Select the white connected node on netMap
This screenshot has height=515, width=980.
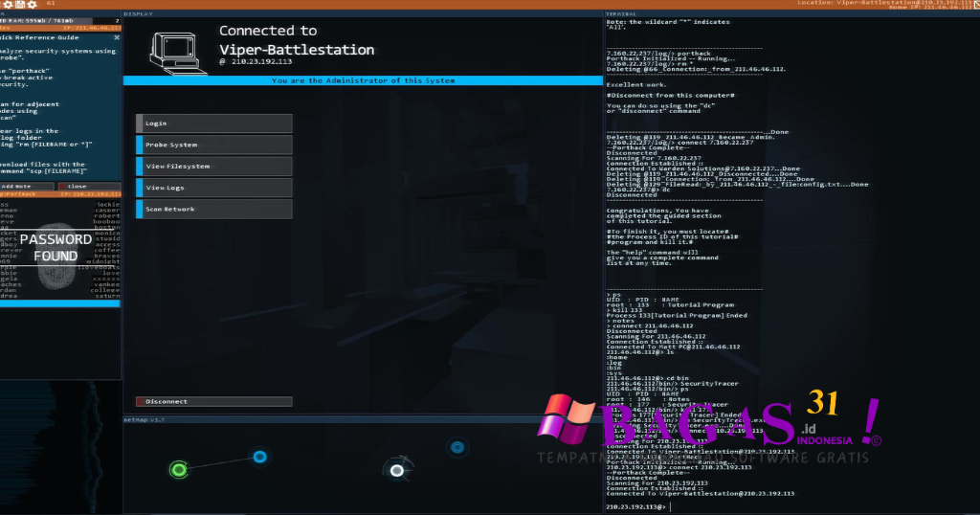[x=397, y=471]
